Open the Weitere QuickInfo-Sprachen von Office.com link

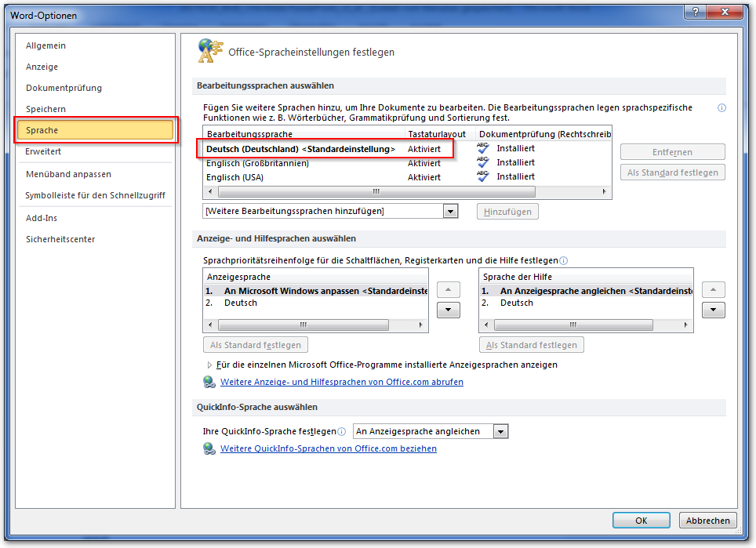click(x=328, y=448)
